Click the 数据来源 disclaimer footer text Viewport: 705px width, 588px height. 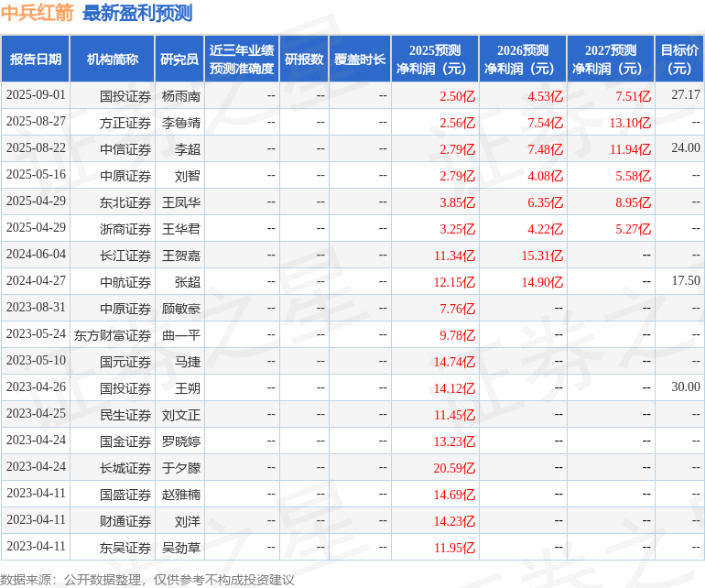[147, 580]
